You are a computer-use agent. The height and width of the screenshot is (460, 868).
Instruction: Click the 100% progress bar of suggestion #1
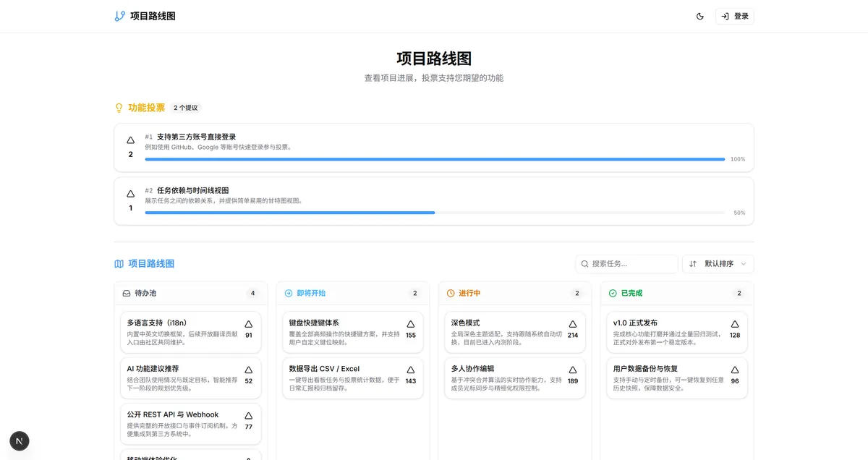pyautogui.click(x=435, y=159)
